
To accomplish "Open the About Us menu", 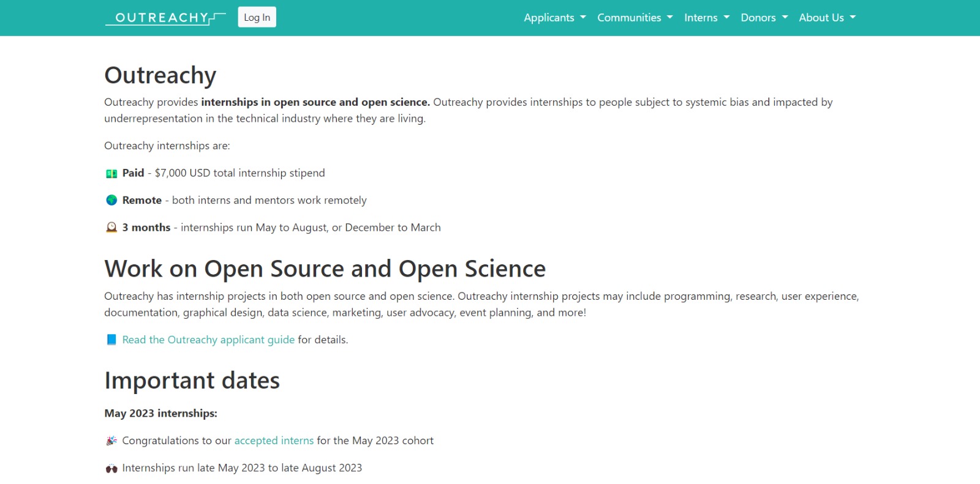I will pyautogui.click(x=827, y=18).
